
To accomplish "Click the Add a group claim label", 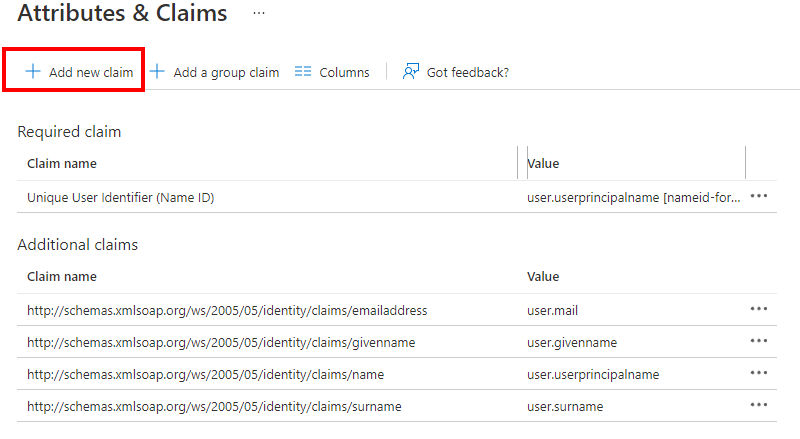I will pyautogui.click(x=226, y=72).
